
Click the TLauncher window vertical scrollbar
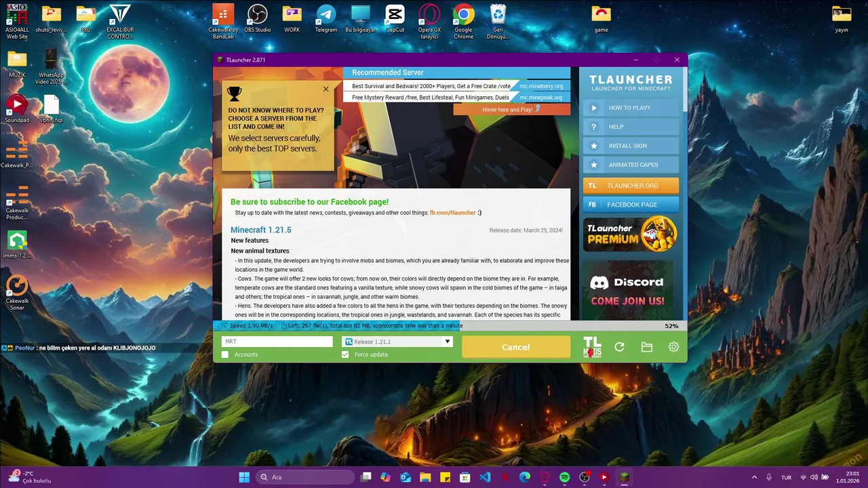684,88
